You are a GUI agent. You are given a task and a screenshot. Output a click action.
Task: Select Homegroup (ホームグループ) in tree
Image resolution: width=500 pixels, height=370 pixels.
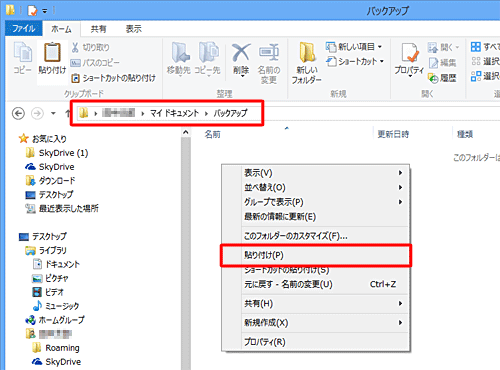coord(55,320)
